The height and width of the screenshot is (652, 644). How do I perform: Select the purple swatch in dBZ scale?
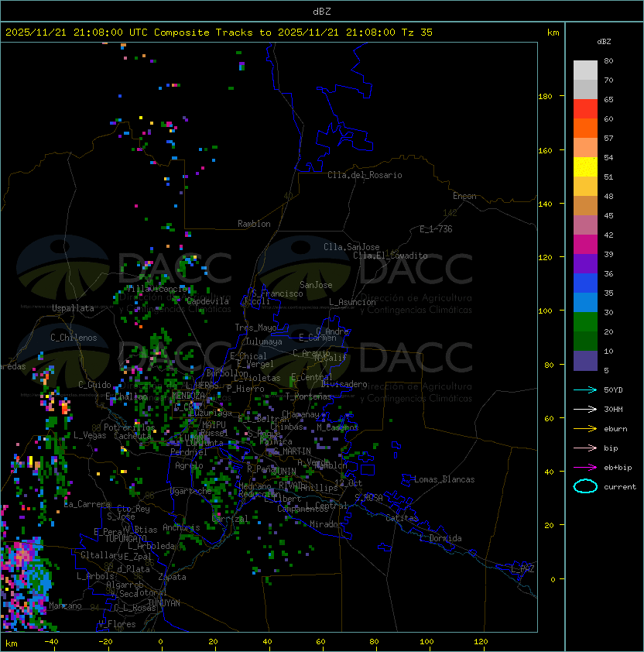coord(585,263)
